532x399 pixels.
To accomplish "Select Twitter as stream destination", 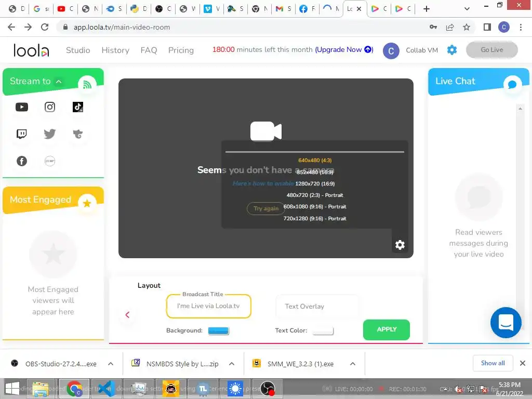I will (50, 134).
